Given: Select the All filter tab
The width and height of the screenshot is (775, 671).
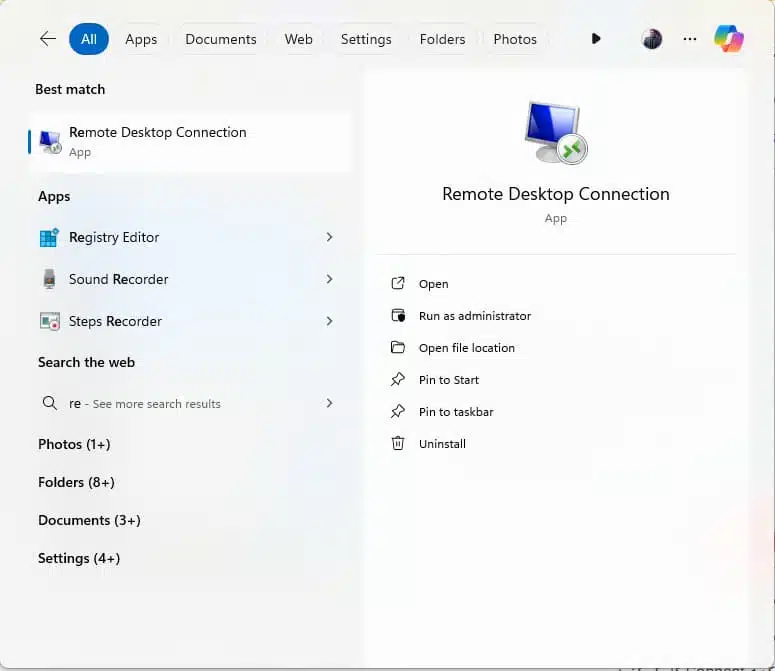Looking at the screenshot, I should 89,39.
